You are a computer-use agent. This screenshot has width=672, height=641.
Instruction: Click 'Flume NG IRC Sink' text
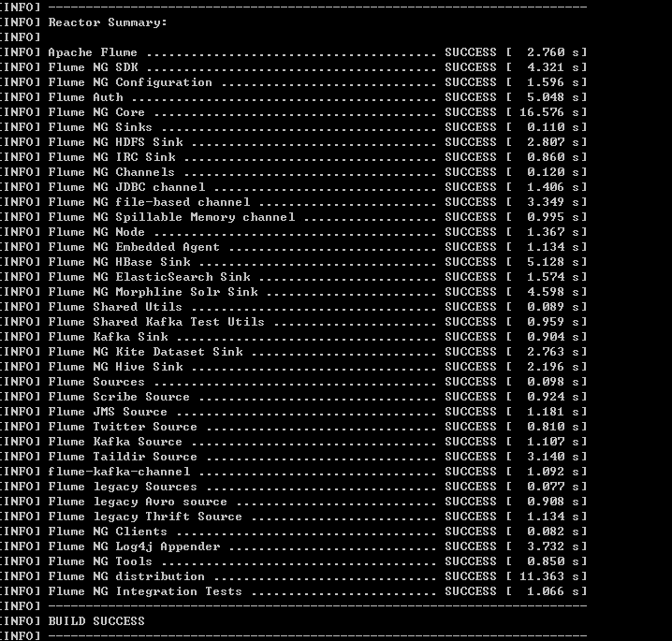(112, 157)
